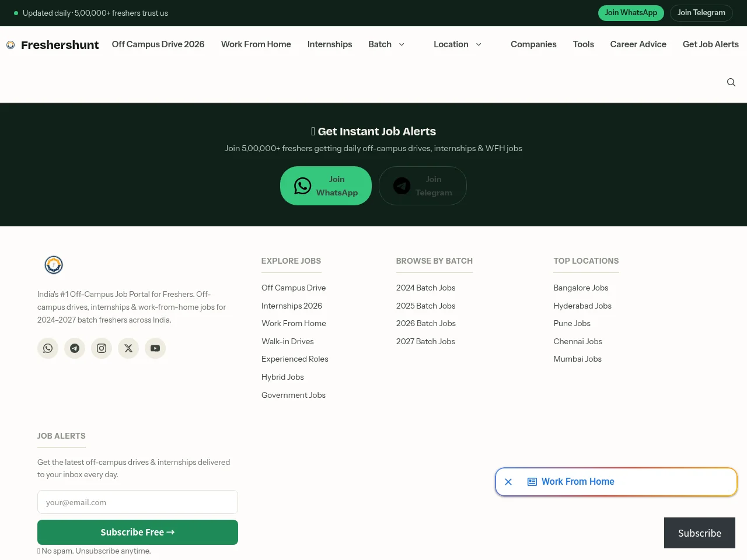747x560 pixels.
Task: Open Bangalore Jobs link
Action: click(x=581, y=288)
